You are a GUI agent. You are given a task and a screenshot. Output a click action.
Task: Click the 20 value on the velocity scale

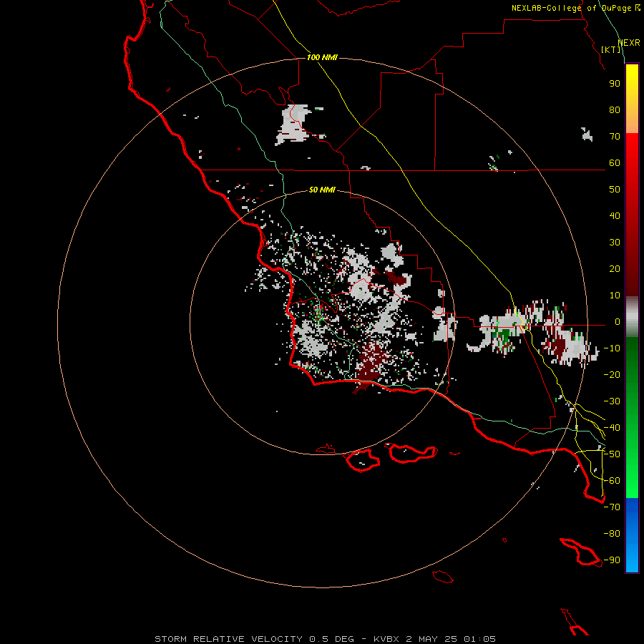pos(615,268)
